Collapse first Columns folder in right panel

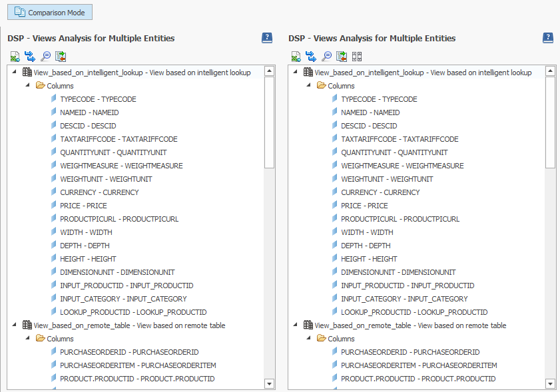click(x=309, y=86)
